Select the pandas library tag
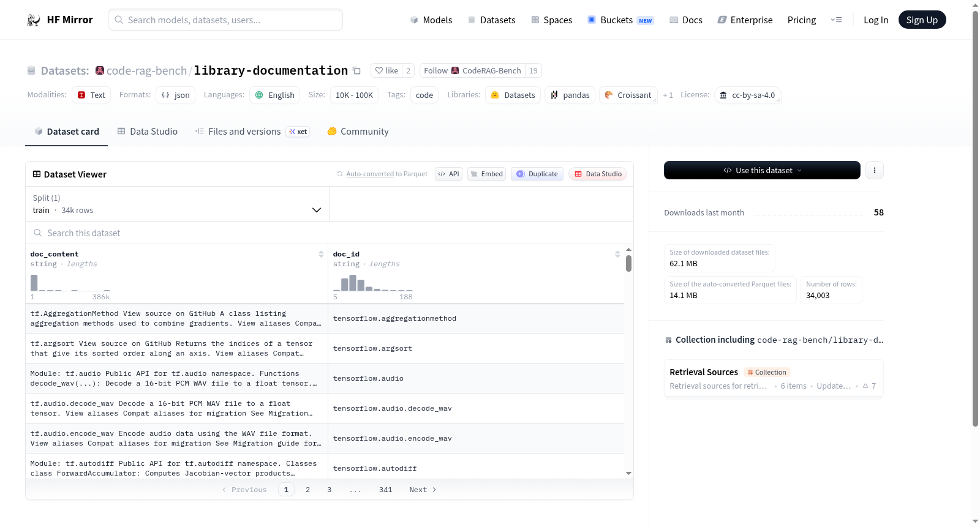 [570, 95]
